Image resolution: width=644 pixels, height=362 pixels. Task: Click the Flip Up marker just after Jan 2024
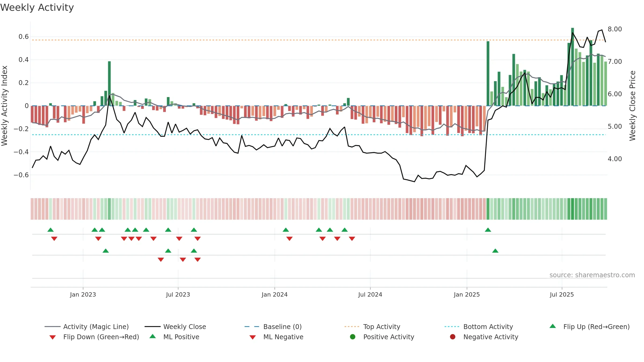[x=286, y=230]
